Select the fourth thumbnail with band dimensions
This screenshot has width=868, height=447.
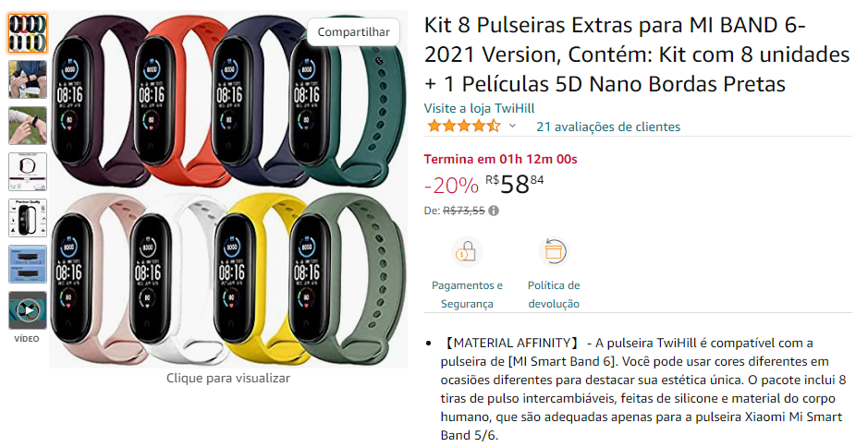pos(28,172)
